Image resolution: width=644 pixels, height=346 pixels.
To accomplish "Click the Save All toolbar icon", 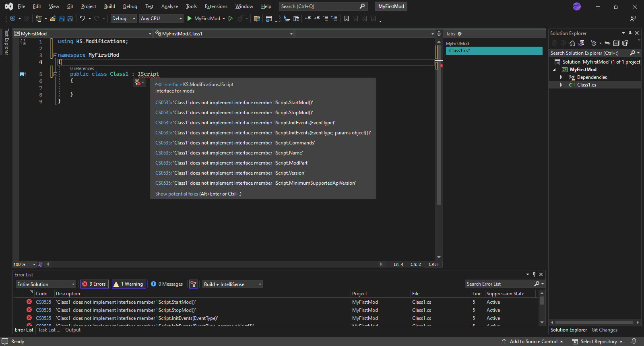I will [x=70, y=19].
